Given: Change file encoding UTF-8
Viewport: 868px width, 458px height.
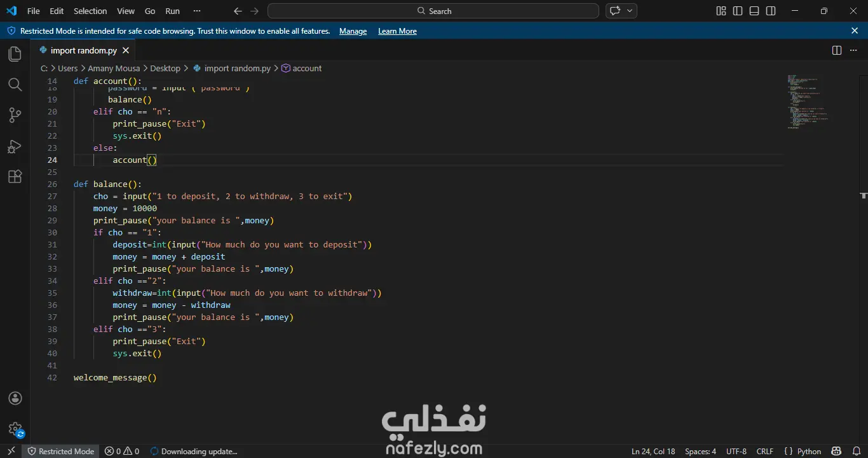Looking at the screenshot, I should 736,451.
